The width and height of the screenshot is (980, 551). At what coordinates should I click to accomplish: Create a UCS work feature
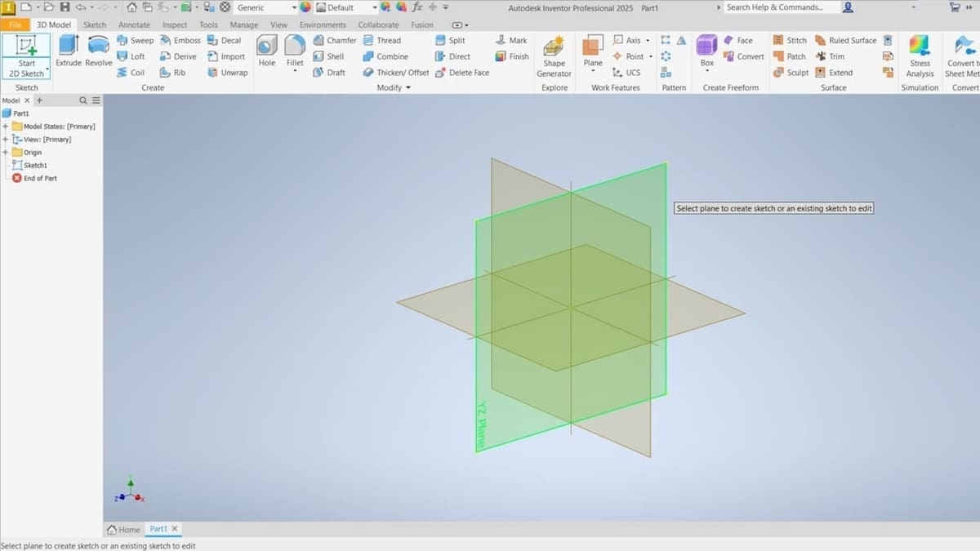[626, 73]
